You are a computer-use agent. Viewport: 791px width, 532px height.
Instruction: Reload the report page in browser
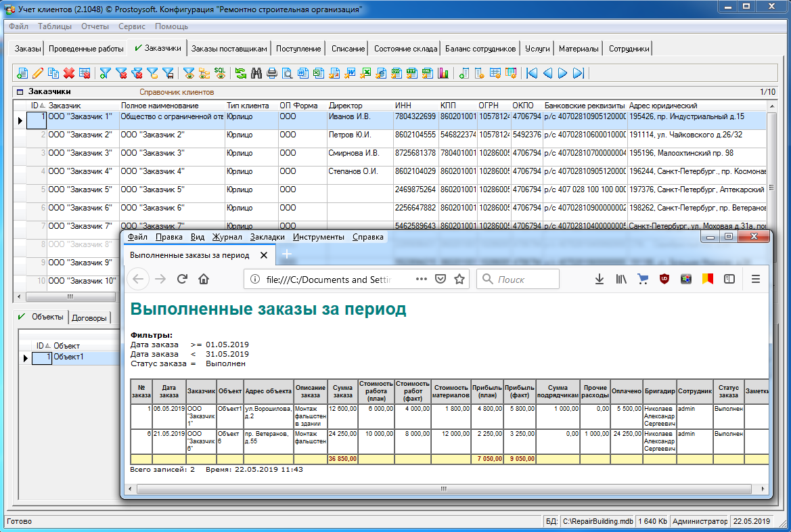(182, 279)
